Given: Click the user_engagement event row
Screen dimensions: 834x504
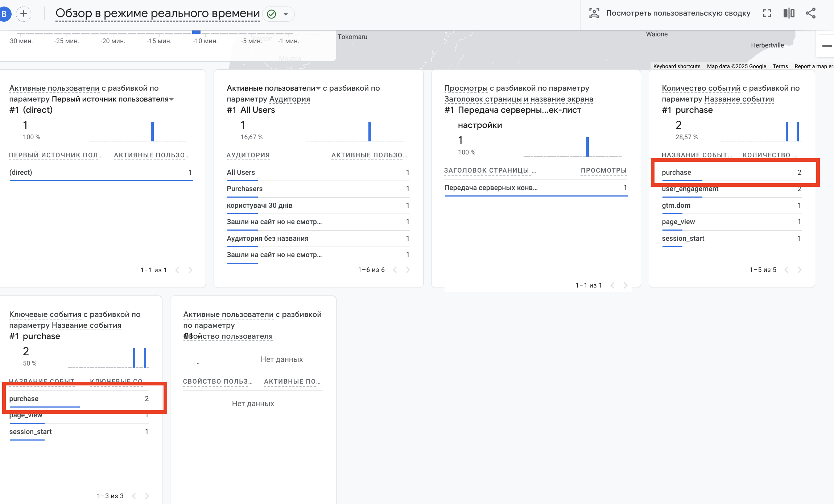Looking at the screenshot, I should point(690,189).
